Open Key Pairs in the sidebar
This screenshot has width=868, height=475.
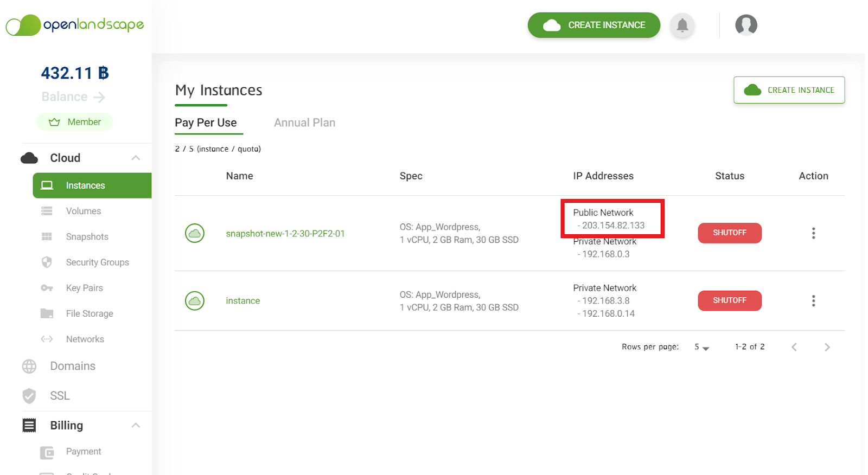(x=84, y=288)
